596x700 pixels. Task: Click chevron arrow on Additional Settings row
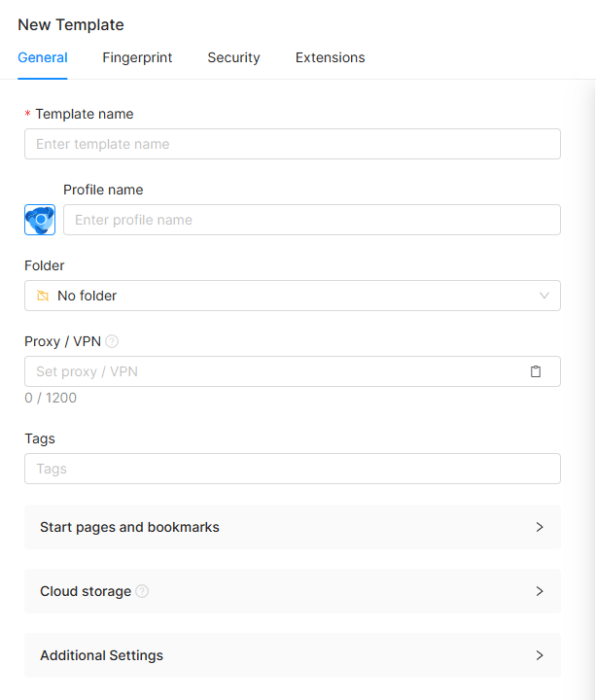[540, 655]
